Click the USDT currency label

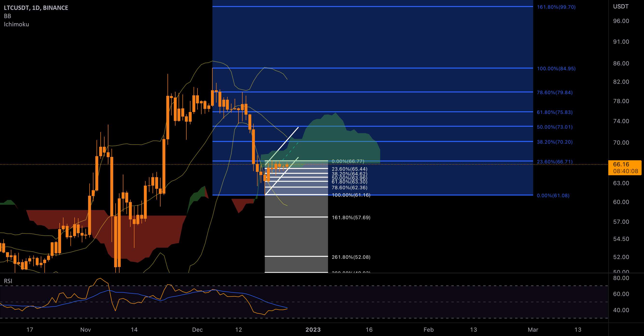621,7
